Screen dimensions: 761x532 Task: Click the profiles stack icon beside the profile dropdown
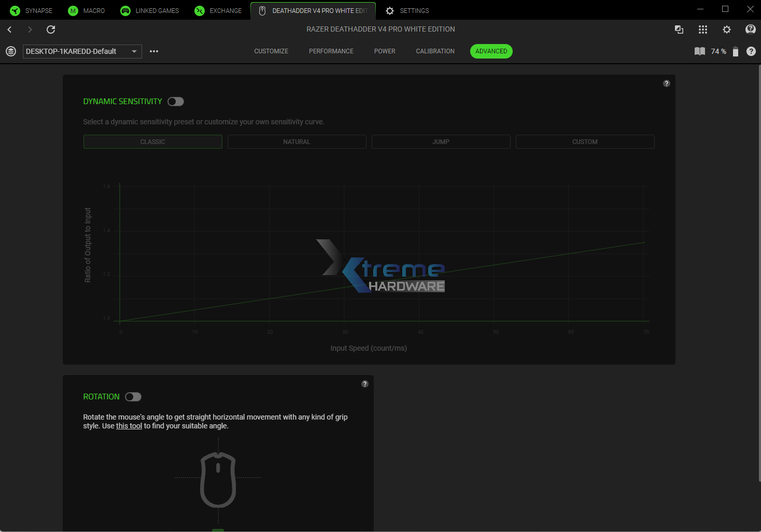point(10,51)
